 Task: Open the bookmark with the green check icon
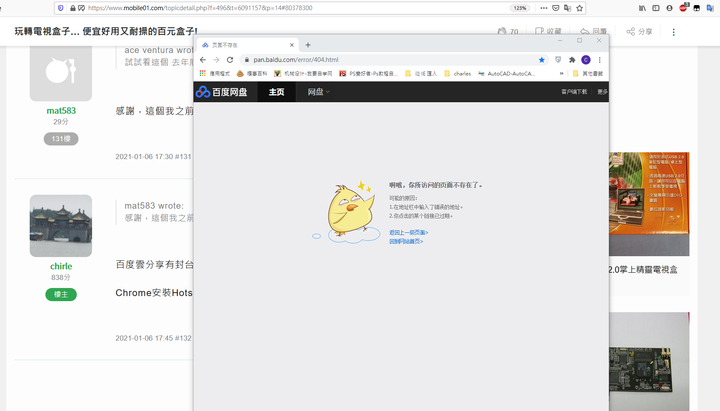point(303,73)
